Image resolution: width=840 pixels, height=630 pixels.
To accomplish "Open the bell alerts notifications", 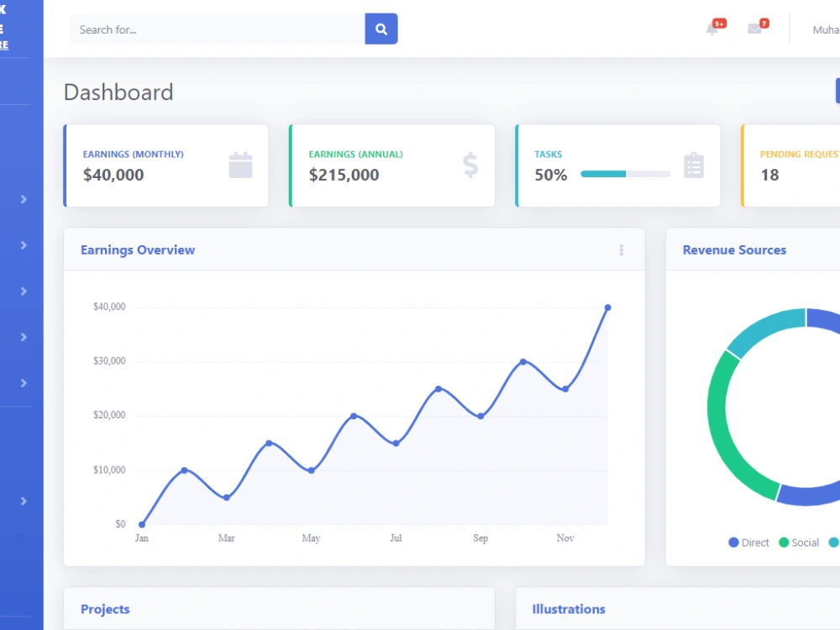I will coord(712,29).
